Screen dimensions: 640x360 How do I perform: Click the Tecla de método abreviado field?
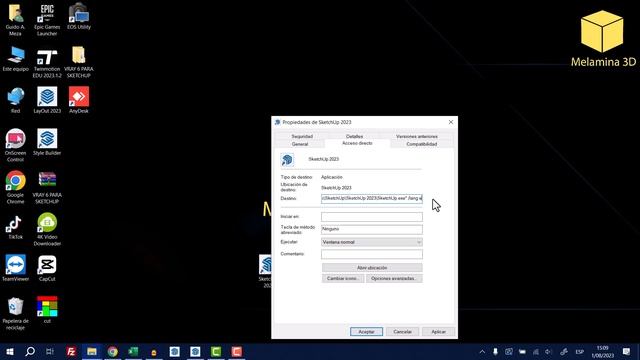[x=371, y=229]
